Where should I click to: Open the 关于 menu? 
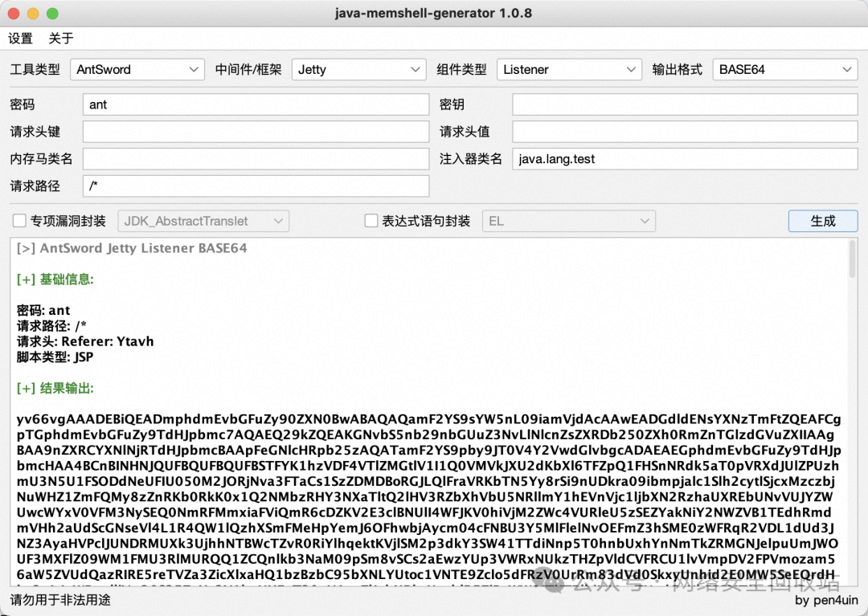pos(61,39)
